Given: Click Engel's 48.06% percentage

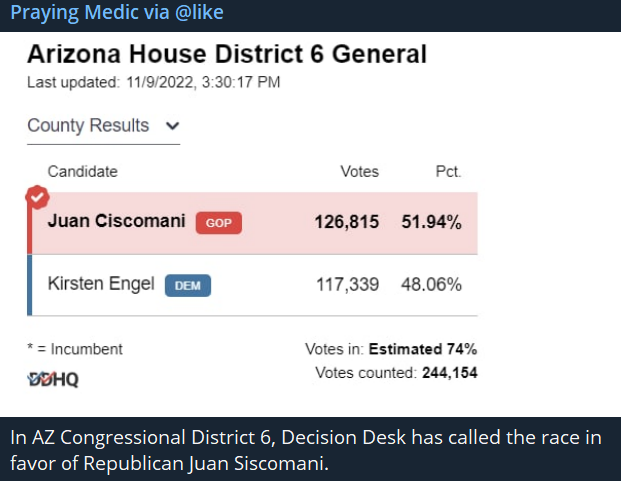Looking at the screenshot, I should click(431, 285).
